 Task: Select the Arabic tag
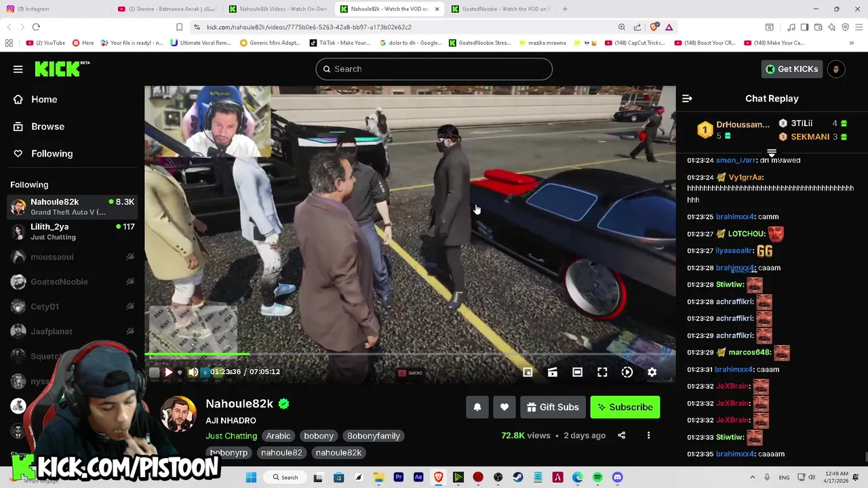point(278,436)
